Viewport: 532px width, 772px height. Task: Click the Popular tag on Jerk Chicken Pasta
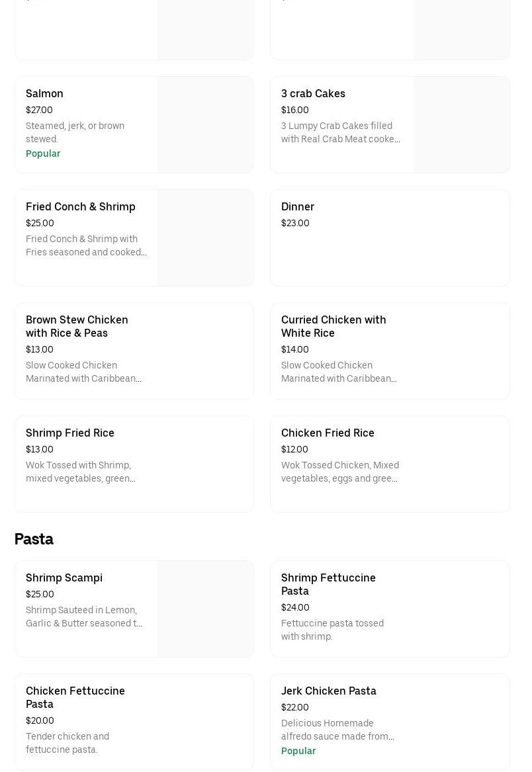298,751
